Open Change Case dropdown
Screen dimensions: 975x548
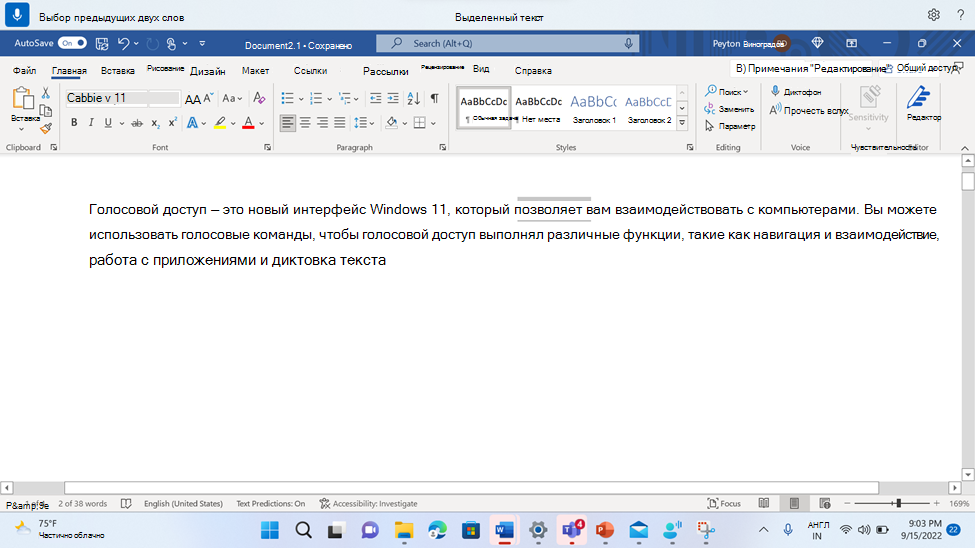pos(232,98)
